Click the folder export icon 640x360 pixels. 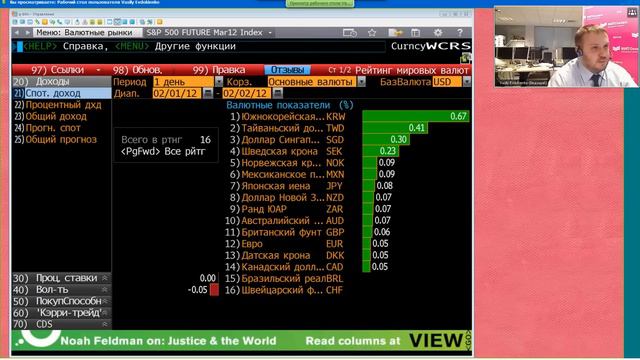(x=395, y=33)
